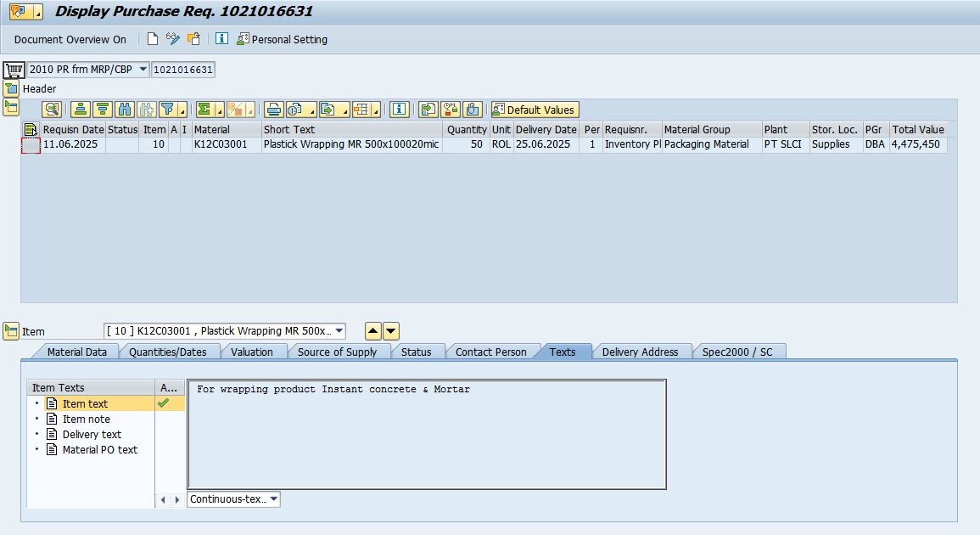Switch to the Delivery Address tab
The image size is (980, 535).
click(640, 352)
